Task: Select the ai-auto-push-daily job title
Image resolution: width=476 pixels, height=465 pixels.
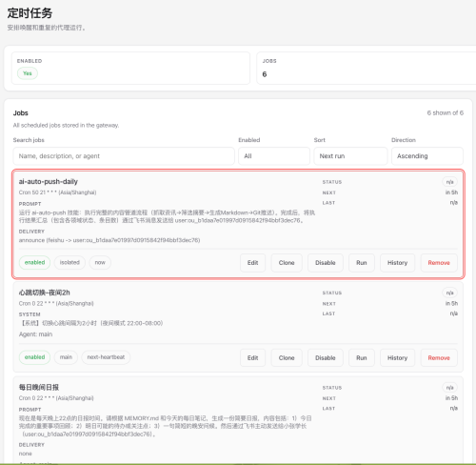Action: click(x=49, y=181)
